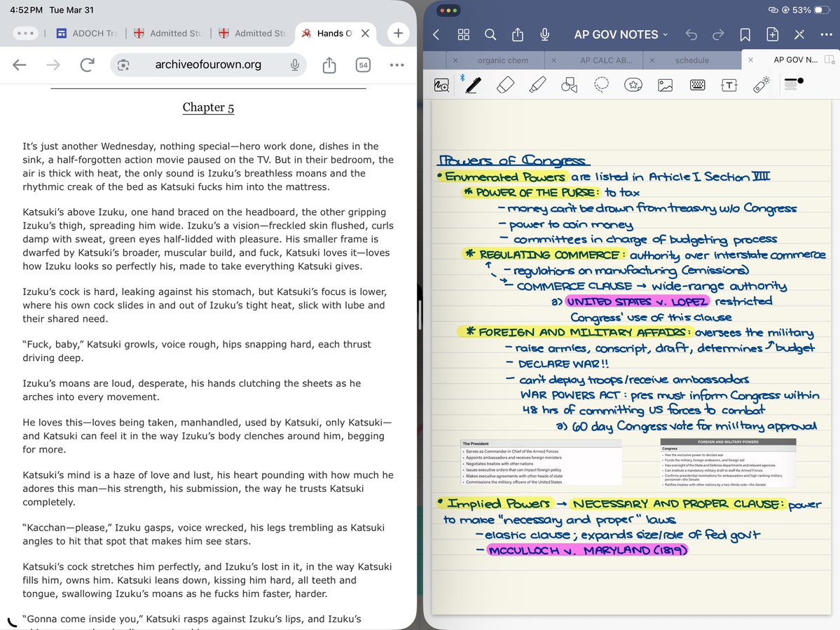The height and width of the screenshot is (630, 840).
Task: Select the Text box tool
Action: 729,85
